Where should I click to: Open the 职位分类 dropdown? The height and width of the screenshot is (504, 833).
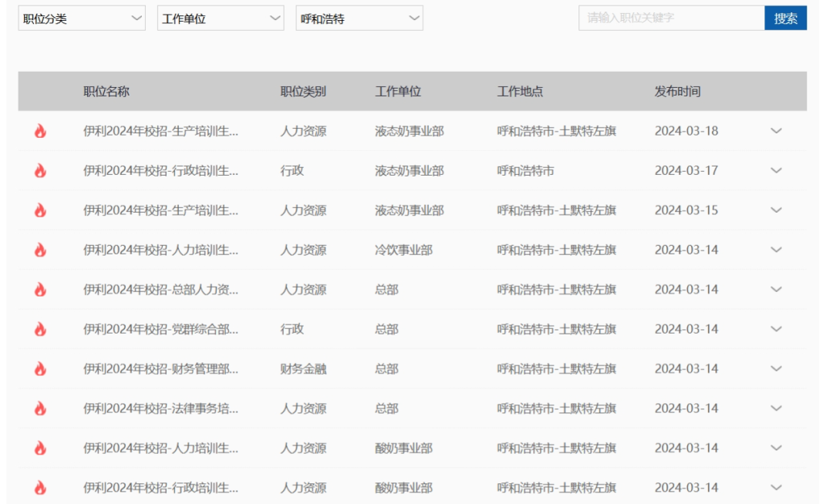82,18
